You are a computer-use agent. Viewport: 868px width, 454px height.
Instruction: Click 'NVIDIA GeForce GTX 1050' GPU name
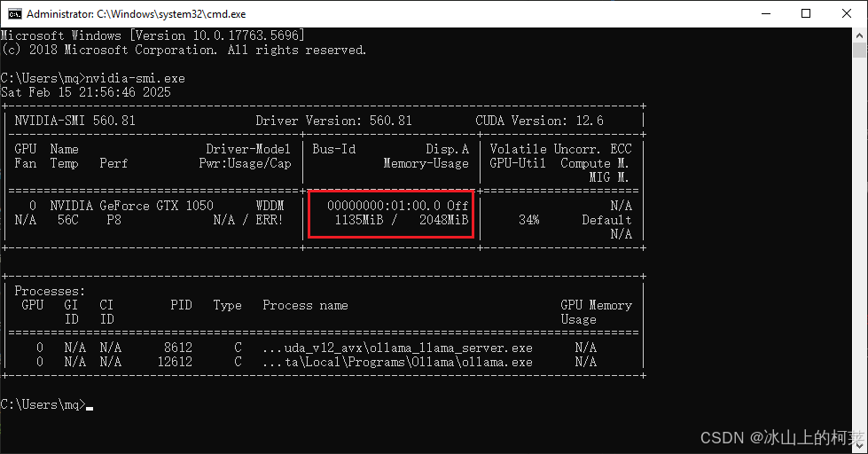(132, 206)
